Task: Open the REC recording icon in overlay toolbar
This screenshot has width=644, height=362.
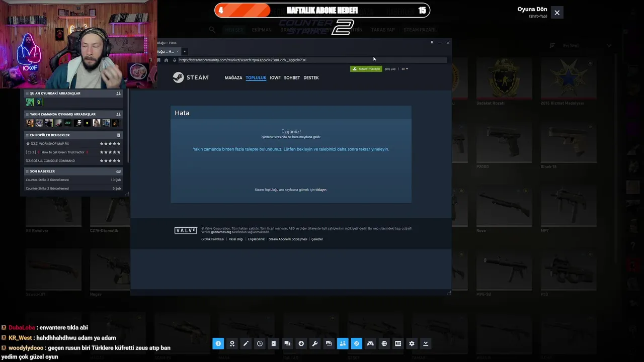Action: point(398,343)
